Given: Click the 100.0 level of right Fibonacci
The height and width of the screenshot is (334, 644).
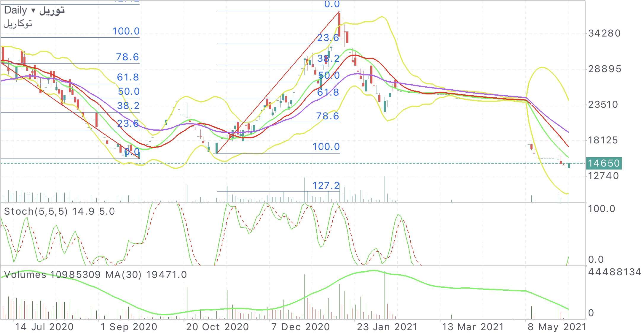Looking at the screenshot, I should tap(326, 147).
